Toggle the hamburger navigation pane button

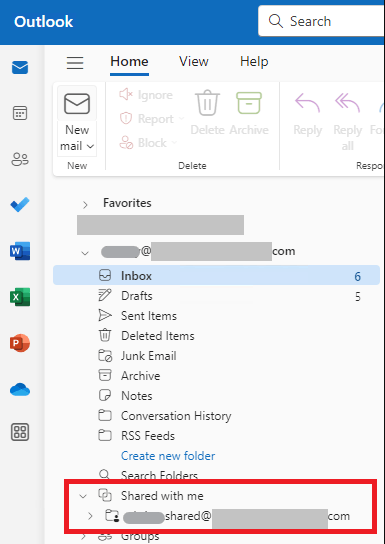(x=75, y=63)
